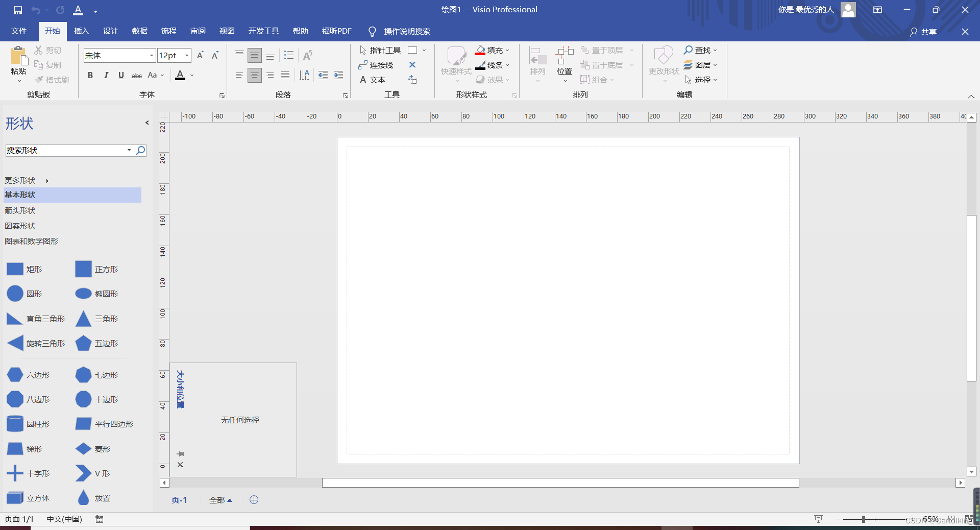Image resolution: width=980 pixels, height=530 pixels.
Task: Click the bullet list icon
Action: coord(289,55)
